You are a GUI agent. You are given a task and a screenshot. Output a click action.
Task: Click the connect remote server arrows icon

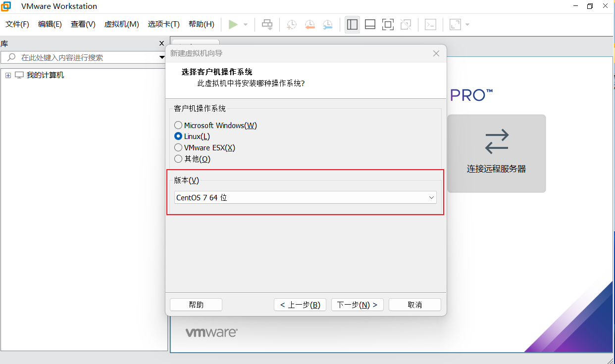pos(497,141)
